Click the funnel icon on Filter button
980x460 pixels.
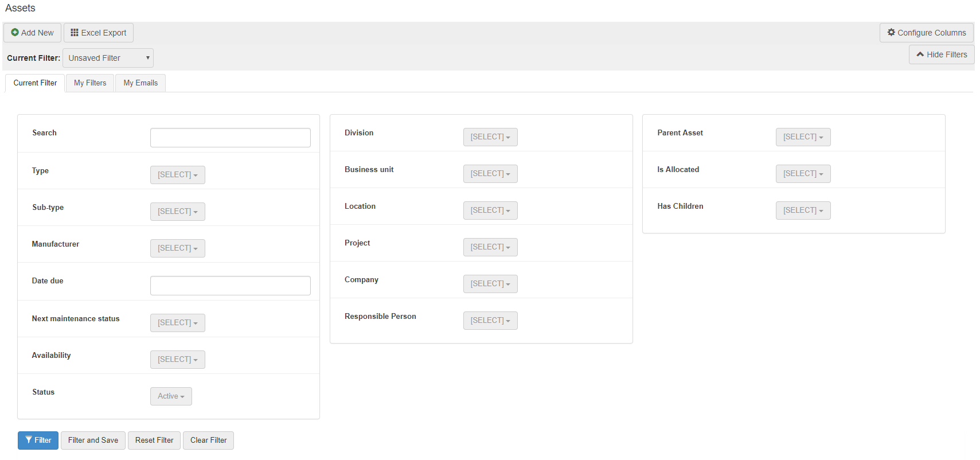tap(29, 440)
